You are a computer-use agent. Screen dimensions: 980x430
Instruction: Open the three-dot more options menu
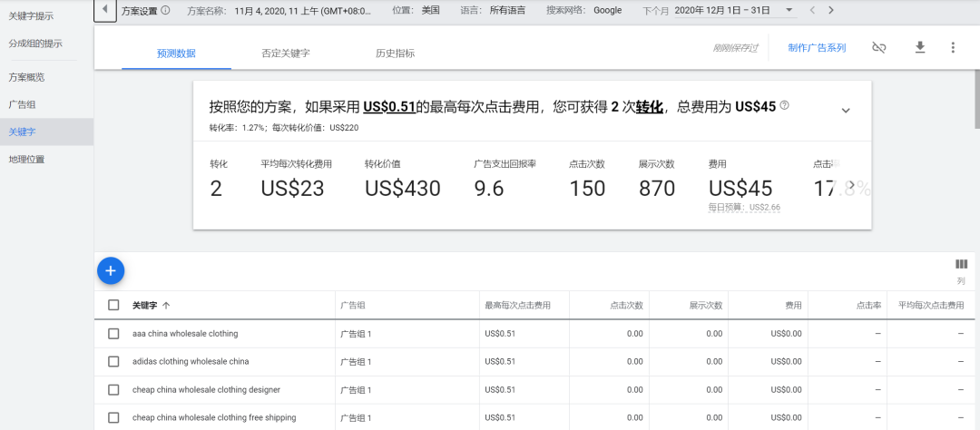[x=953, y=47]
